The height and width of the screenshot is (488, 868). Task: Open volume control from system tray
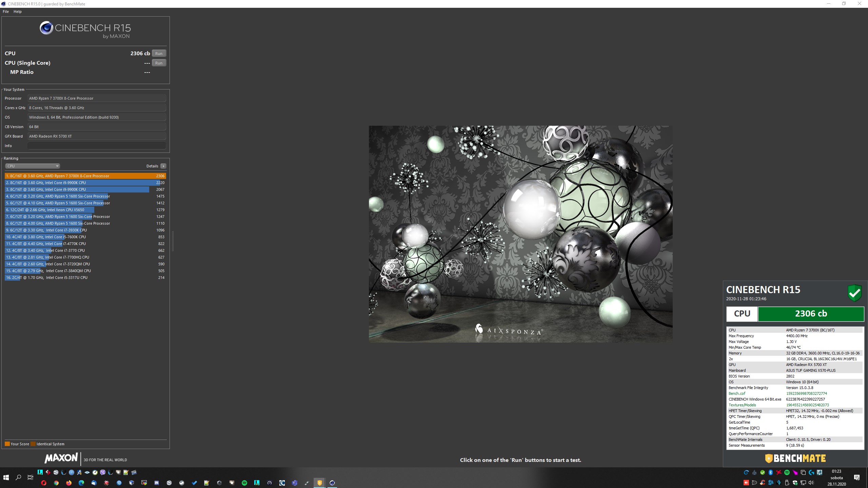click(811, 483)
